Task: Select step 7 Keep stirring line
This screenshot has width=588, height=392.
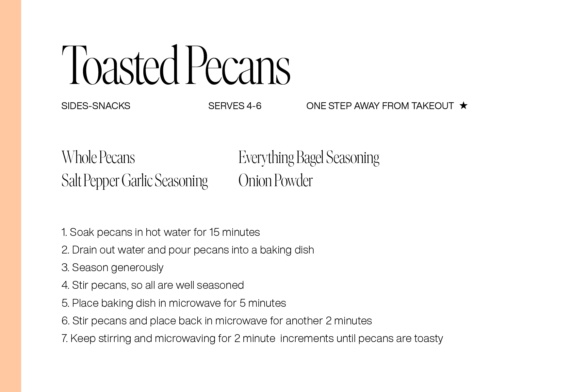Action: pos(252,338)
